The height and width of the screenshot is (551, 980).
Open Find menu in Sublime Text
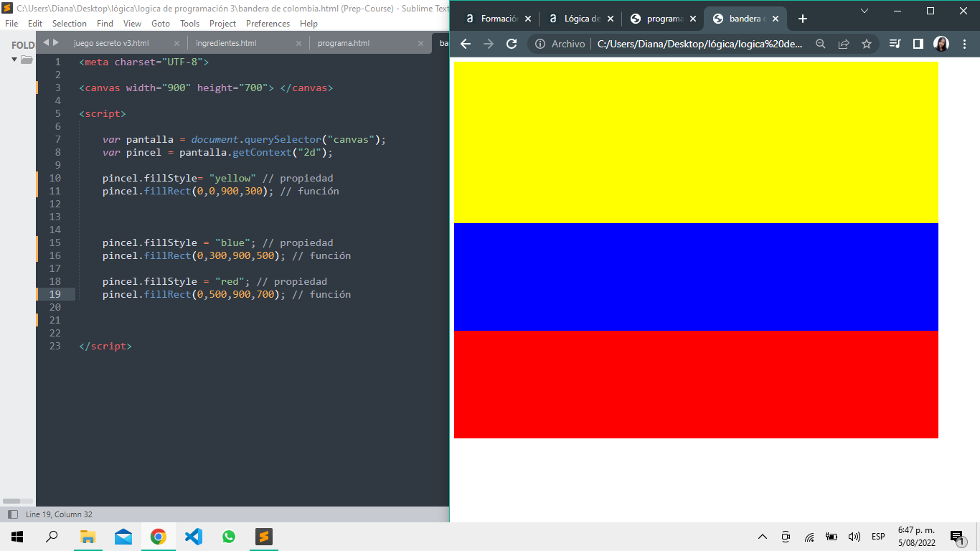click(x=105, y=24)
